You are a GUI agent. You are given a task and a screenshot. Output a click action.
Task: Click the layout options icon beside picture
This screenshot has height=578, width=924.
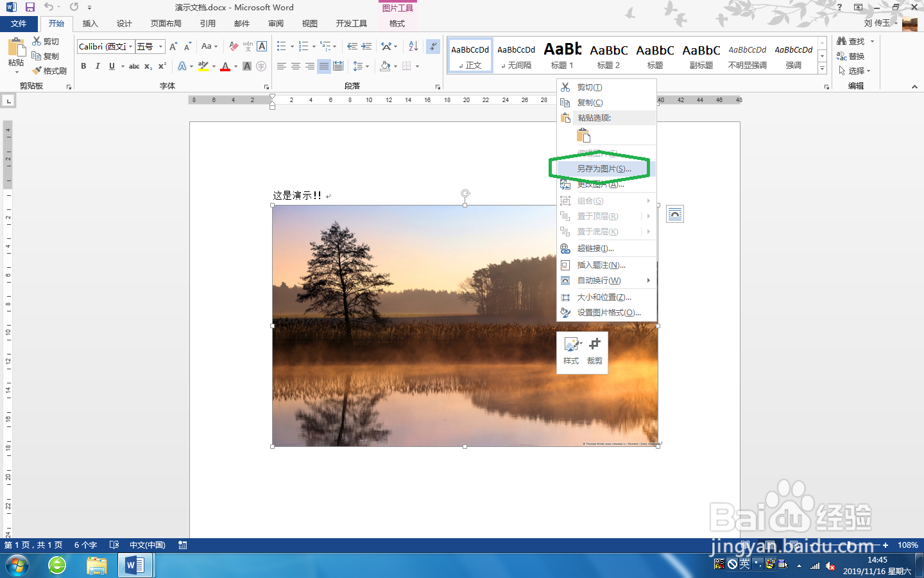pos(675,214)
